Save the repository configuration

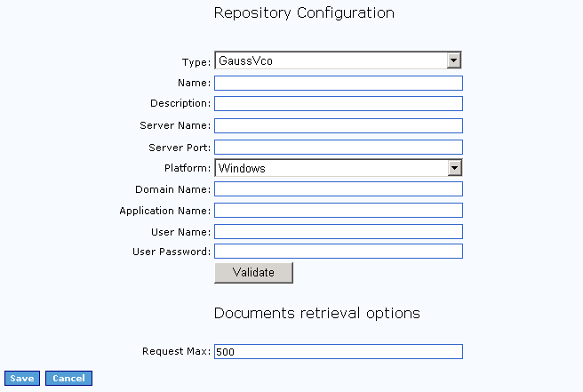(22, 379)
